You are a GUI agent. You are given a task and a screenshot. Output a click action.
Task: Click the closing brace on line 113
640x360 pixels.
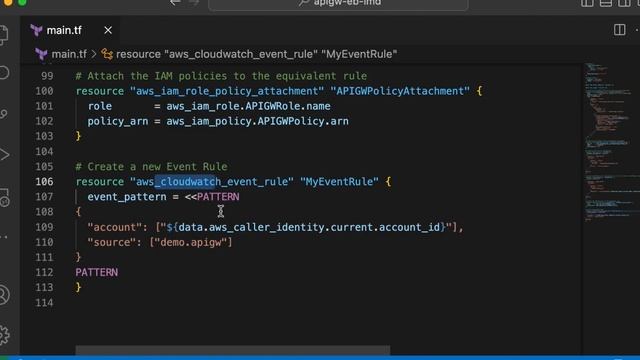[x=78, y=287]
